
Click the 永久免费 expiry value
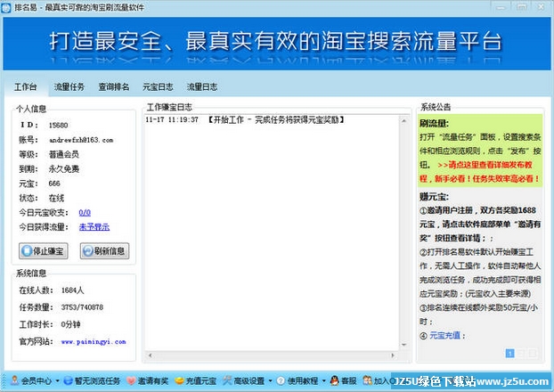(64, 169)
